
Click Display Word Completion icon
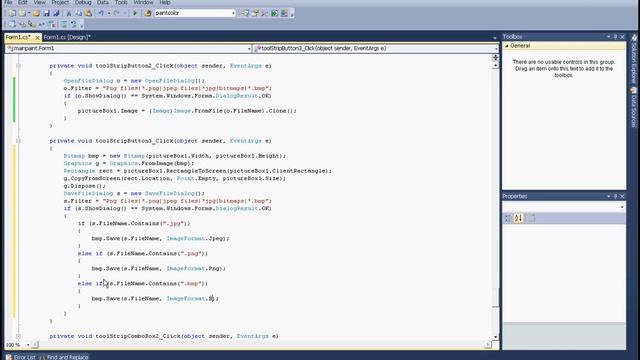[x=41, y=24]
